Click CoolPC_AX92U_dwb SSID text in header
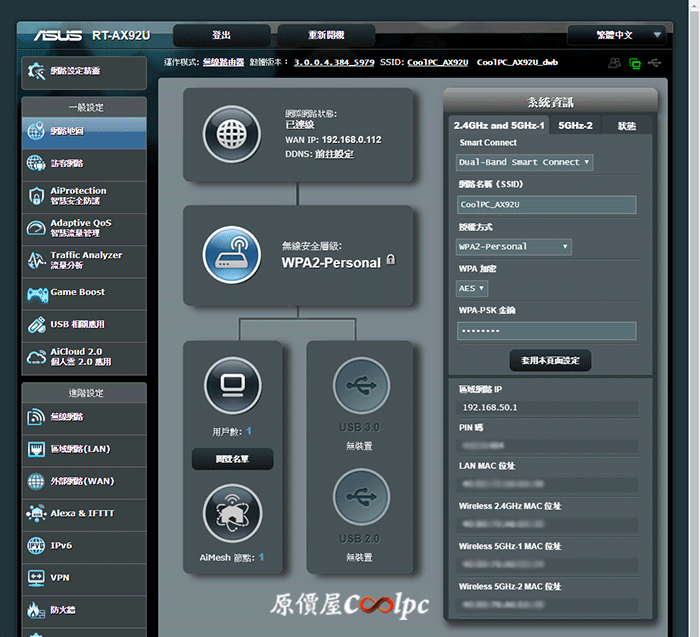Viewport: 700px width, 637px height. (x=517, y=62)
